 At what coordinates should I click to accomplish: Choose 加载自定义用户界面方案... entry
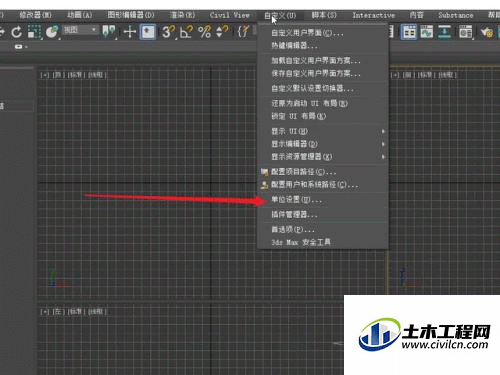click(323, 60)
